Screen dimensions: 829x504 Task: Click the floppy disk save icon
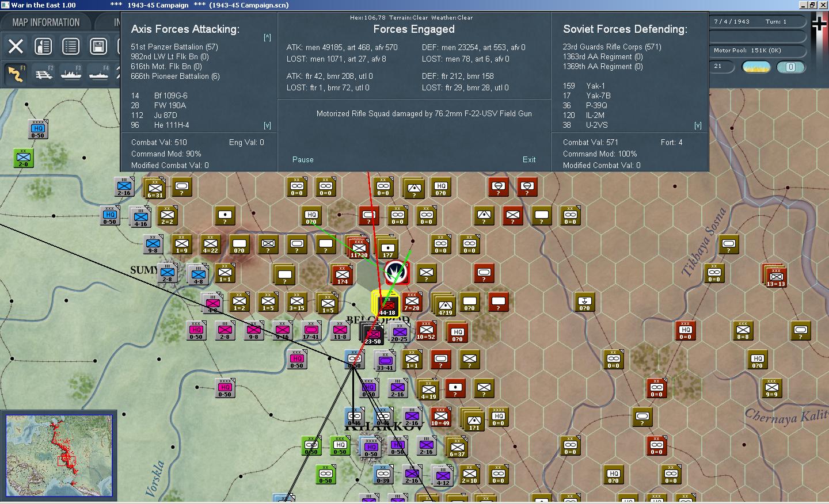tap(98, 46)
